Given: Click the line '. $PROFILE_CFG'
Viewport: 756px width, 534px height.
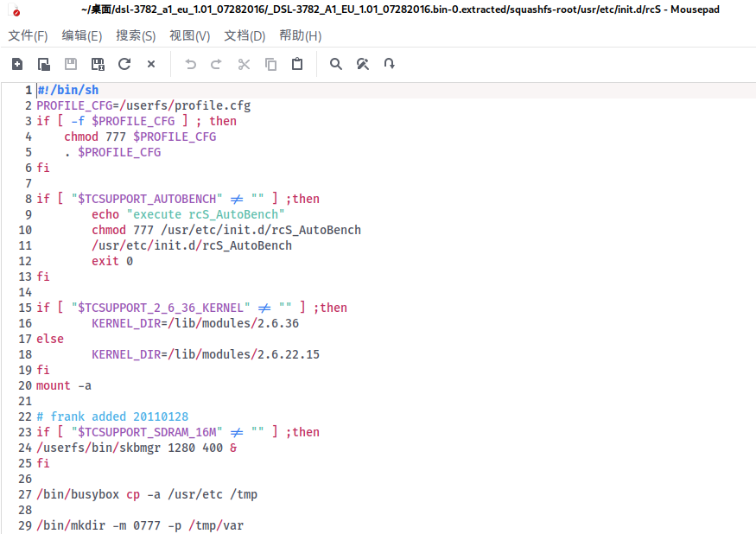Looking at the screenshot, I should [113, 152].
